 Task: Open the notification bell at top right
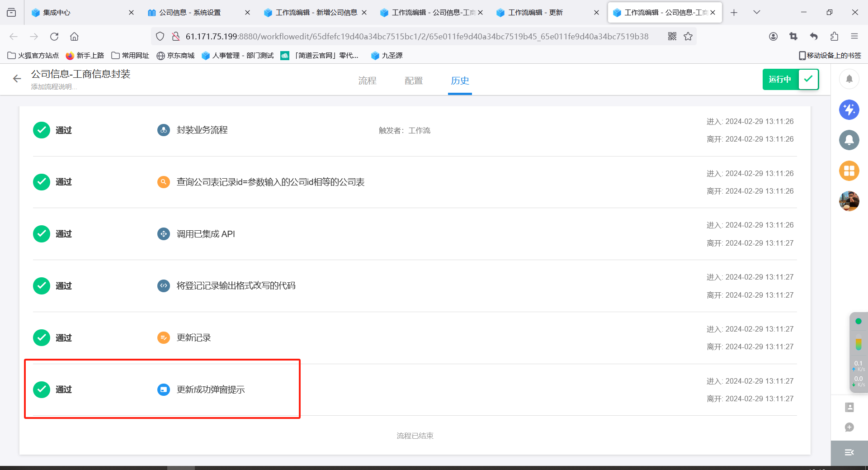[849, 79]
